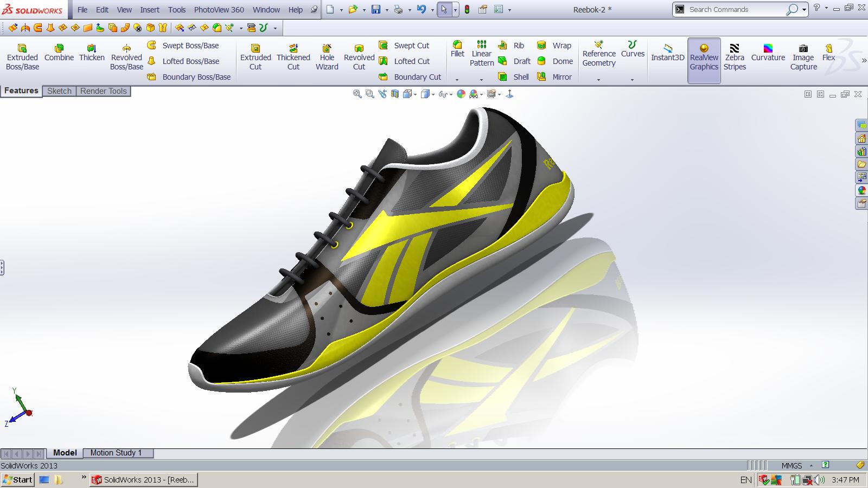Click the Extruded Boss/Base tool
This screenshot has height=488, width=868.
click(x=22, y=57)
